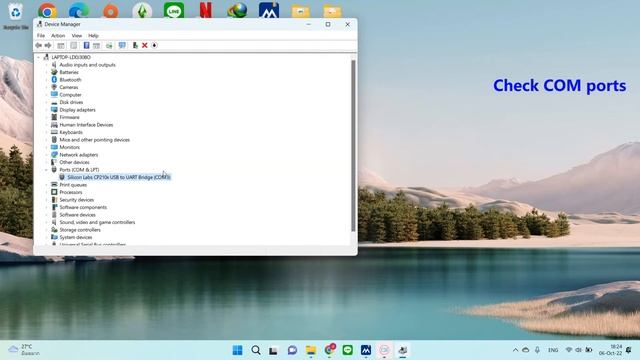Expand the Audio inputs and outputs arrow

click(47, 65)
